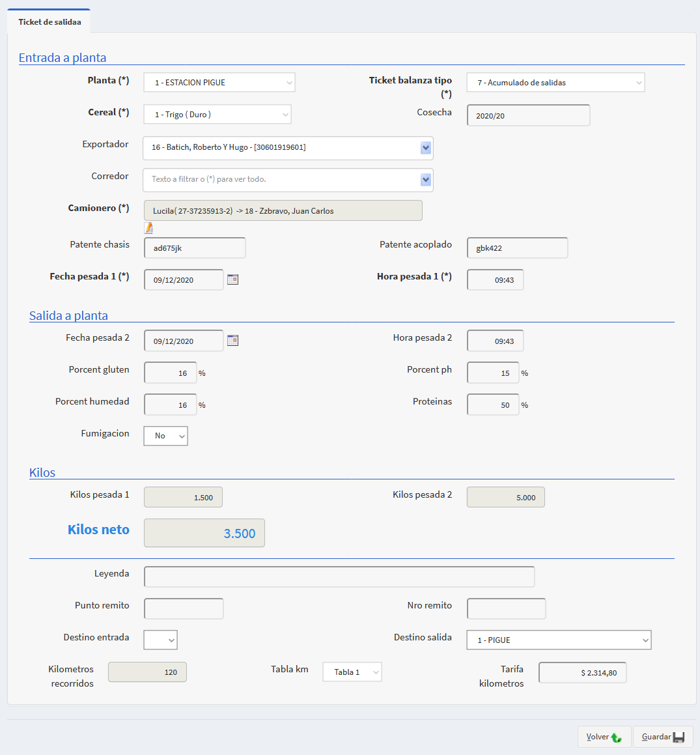Click into the Leyenda text field
This screenshot has height=755, width=700.
point(339,577)
